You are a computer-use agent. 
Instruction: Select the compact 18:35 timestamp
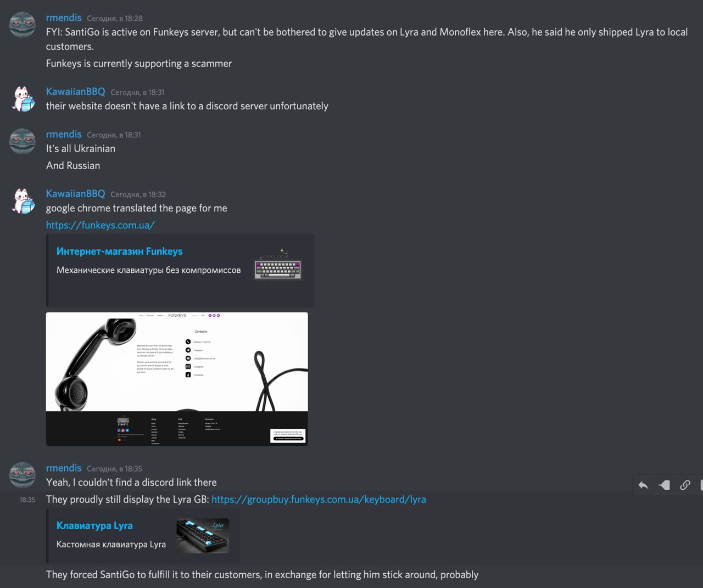[27, 500]
